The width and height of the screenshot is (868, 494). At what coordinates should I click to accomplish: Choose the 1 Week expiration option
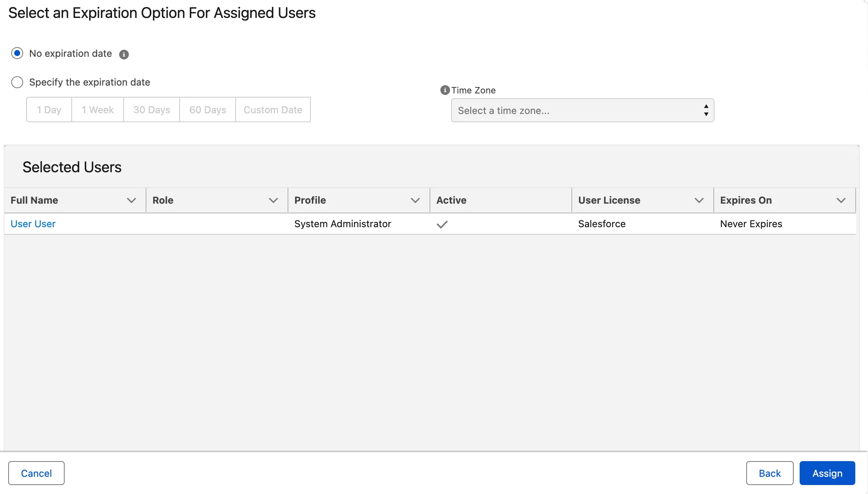[97, 110]
